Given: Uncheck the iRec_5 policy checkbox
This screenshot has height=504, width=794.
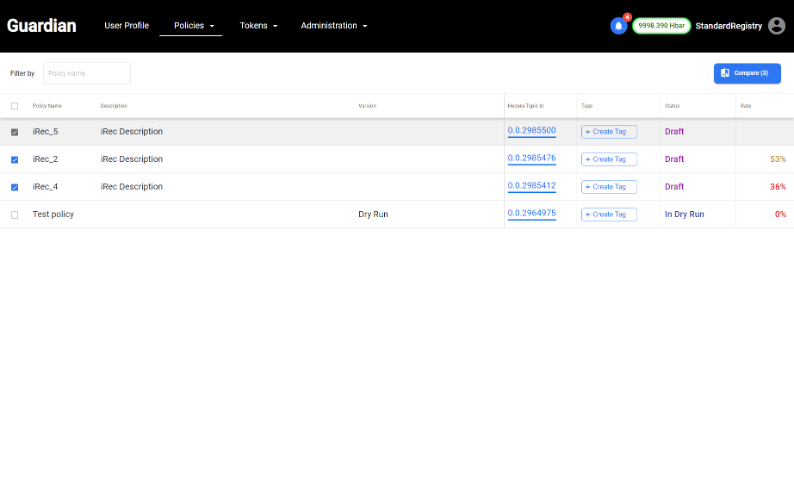Looking at the screenshot, I should [14, 132].
